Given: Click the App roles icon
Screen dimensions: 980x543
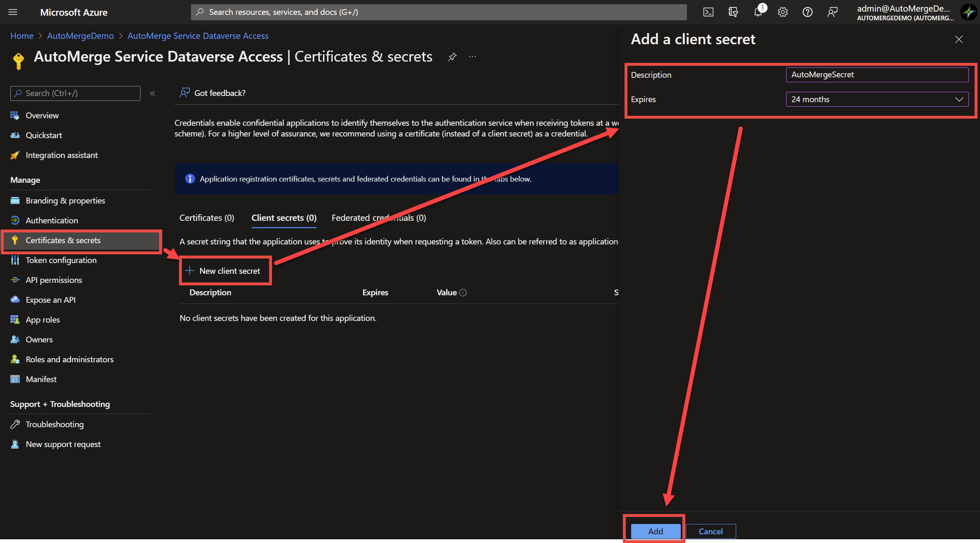Looking at the screenshot, I should [15, 320].
